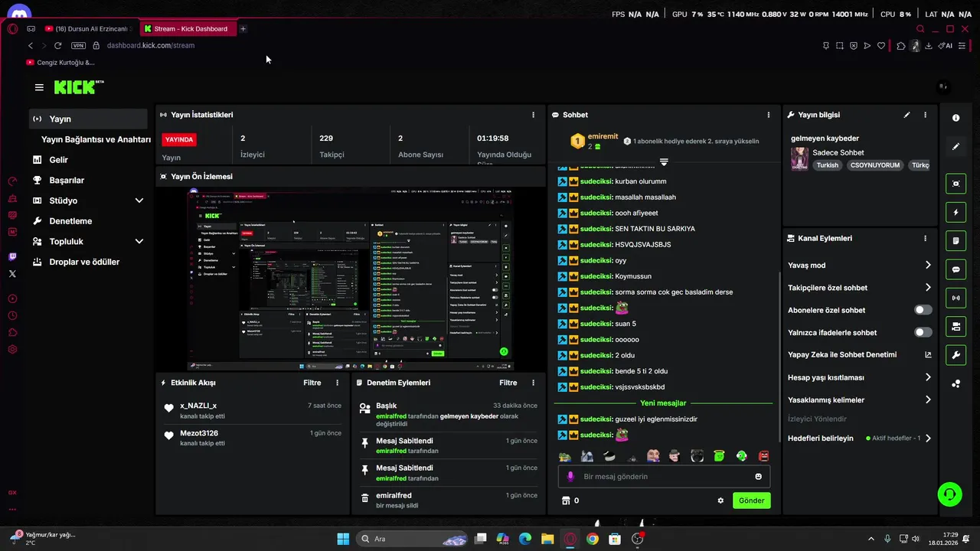Open the info icon in the right rail
The width and height of the screenshot is (980, 551).
955,118
